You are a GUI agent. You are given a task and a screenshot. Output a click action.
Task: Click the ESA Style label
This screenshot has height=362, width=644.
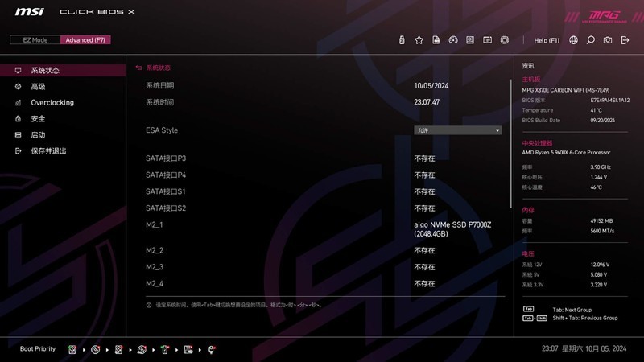[x=162, y=130]
